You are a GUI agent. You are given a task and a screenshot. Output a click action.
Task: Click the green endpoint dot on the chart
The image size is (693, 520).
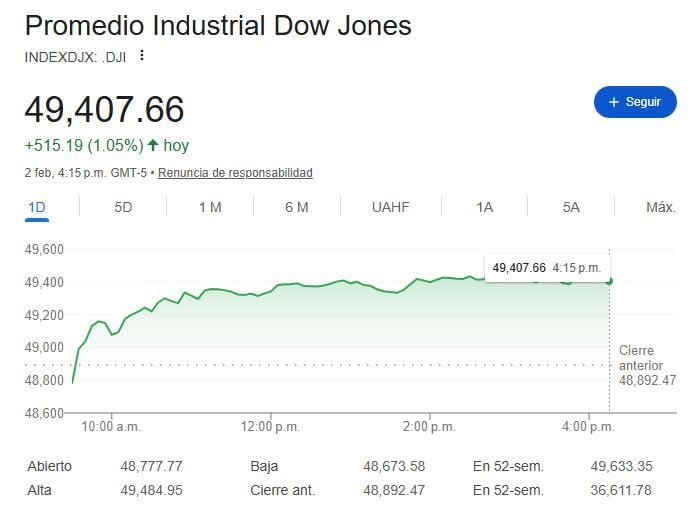609,281
